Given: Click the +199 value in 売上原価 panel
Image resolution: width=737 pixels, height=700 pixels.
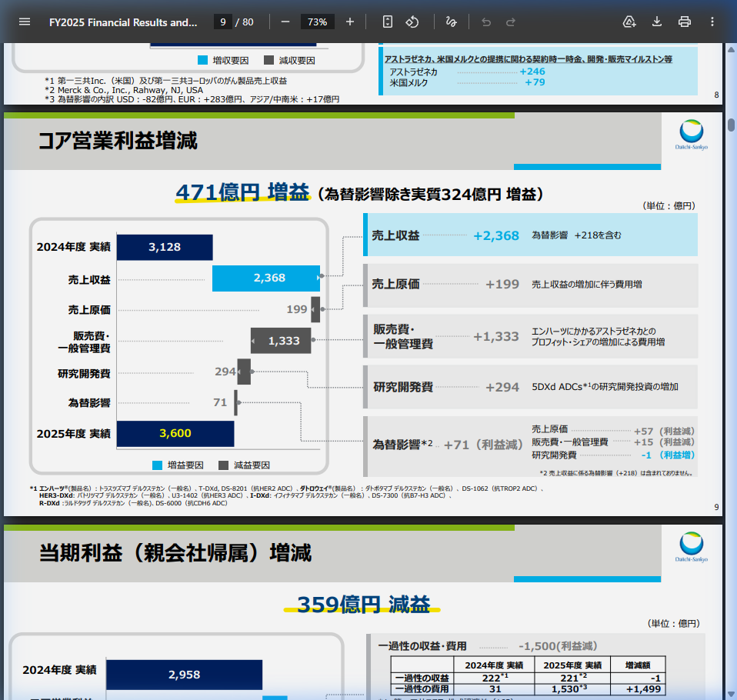Looking at the screenshot, I should (502, 284).
